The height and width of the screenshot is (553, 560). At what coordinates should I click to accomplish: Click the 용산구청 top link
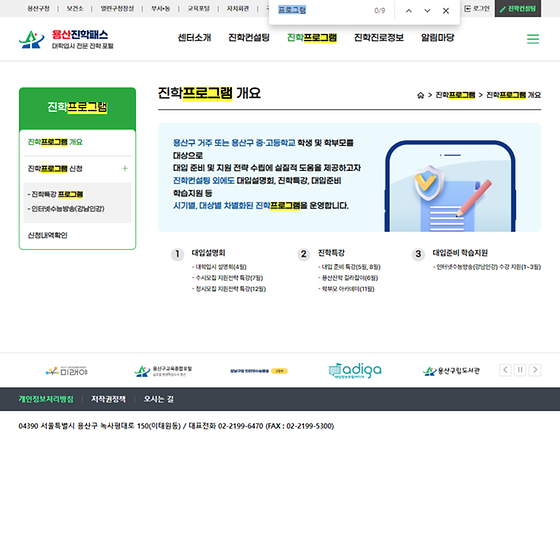tap(39, 9)
